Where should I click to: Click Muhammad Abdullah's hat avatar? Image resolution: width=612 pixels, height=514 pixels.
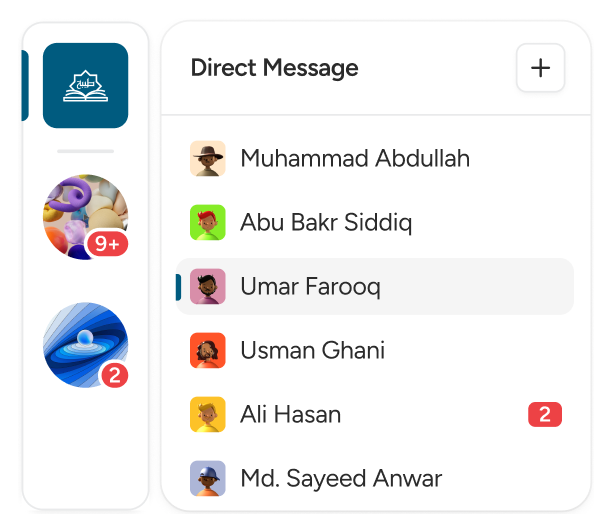point(208,158)
